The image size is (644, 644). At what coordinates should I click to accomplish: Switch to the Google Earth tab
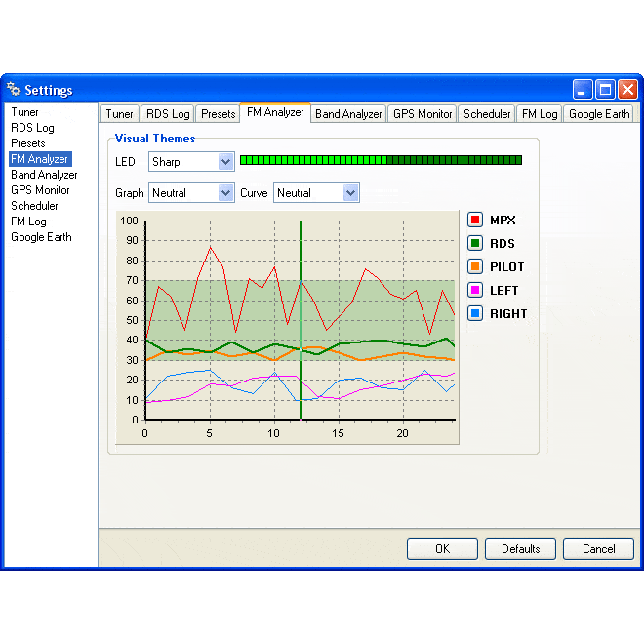599,114
